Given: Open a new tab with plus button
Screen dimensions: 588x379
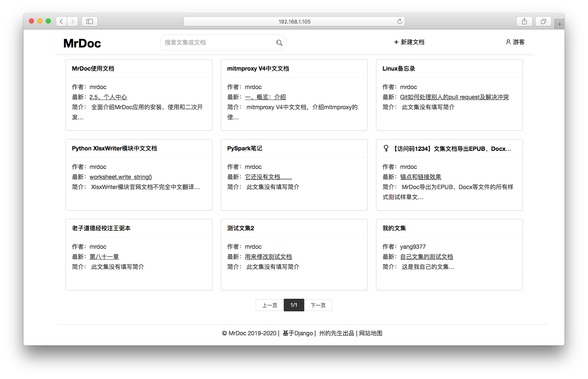Looking at the screenshot, I should pyautogui.click(x=559, y=24).
